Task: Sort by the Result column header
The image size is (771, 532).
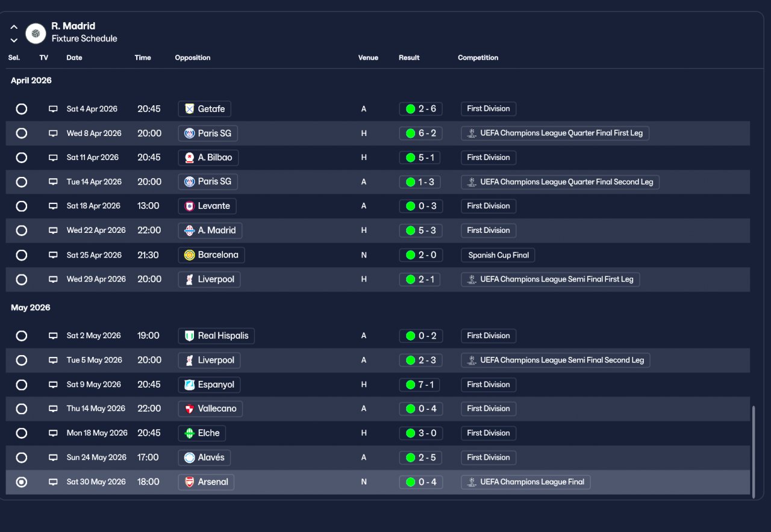Action: 409,58
